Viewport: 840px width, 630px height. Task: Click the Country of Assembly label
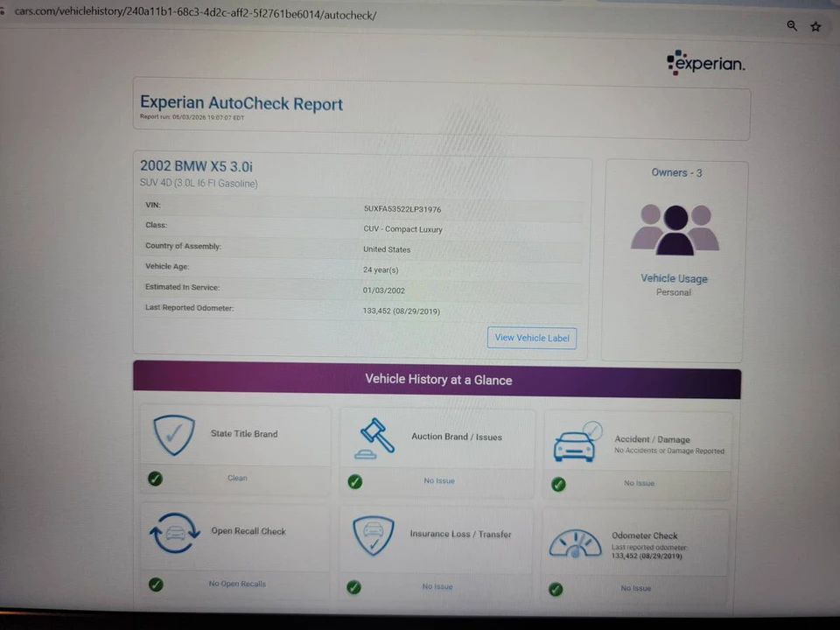pyautogui.click(x=183, y=246)
